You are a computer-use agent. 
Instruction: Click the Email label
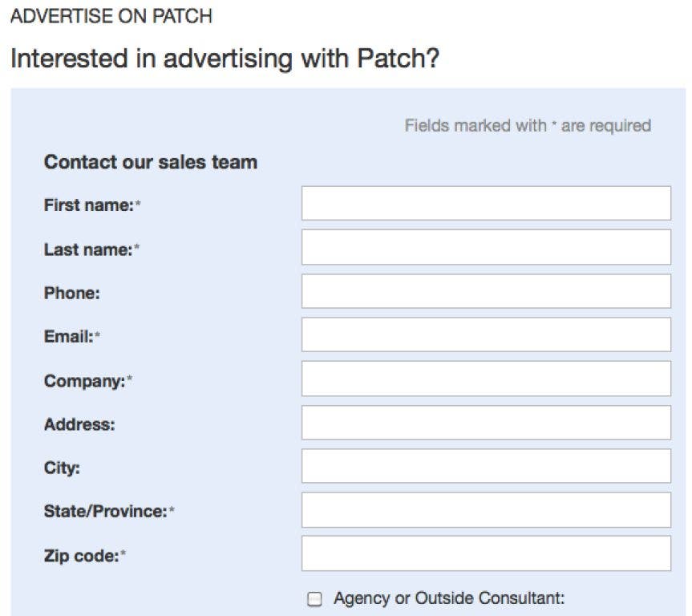(x=71, y=337)
